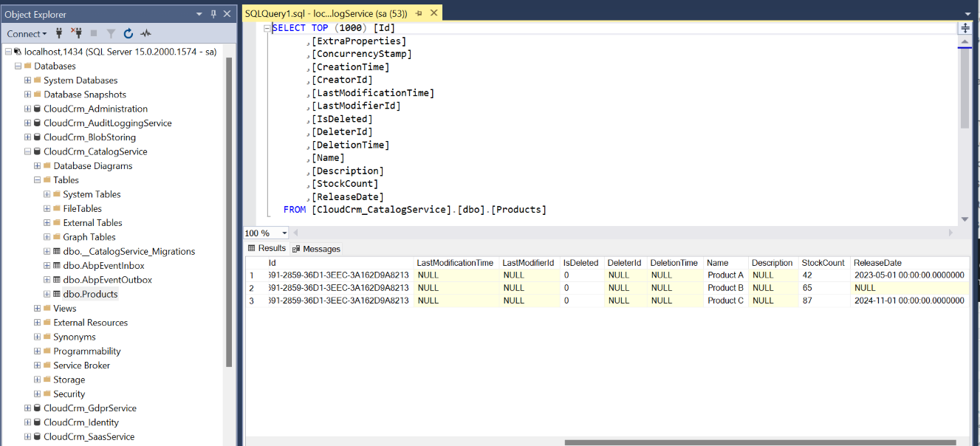Click the Object Explorer panel dropdown arrow
The width and height of the screenshot is (980, 446).
click(x=199, y=13)
